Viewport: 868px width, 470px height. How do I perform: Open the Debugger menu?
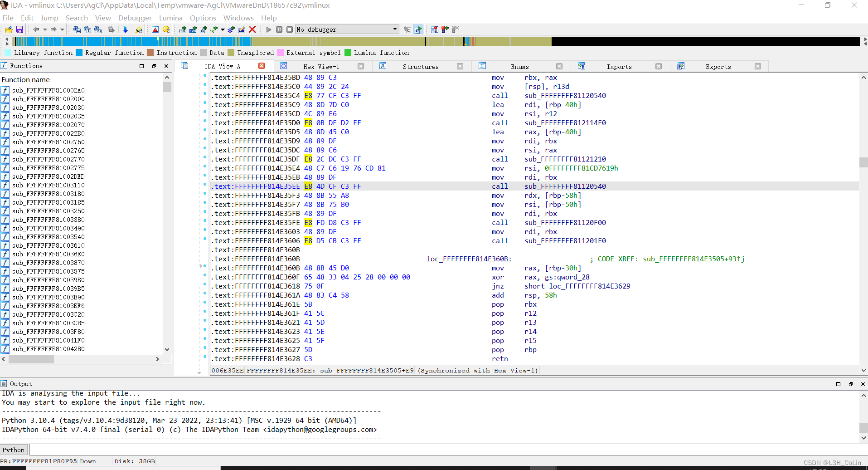(135, 18)
